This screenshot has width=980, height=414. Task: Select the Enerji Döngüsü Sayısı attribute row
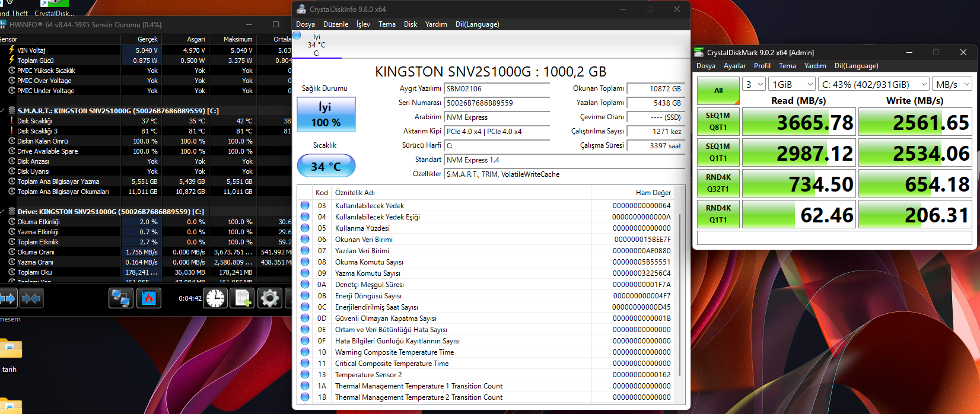tap(486, 295)
